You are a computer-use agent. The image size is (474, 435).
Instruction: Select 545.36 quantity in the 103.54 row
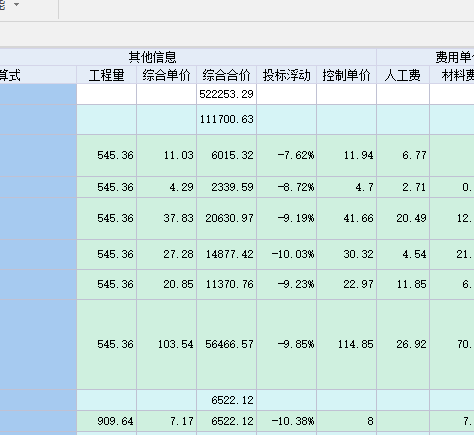(107, 344)
